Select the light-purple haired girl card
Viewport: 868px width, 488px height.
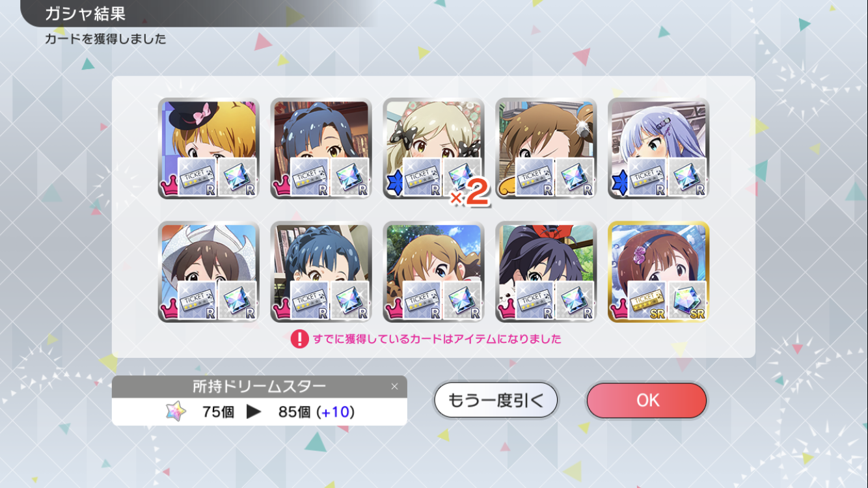658,149
